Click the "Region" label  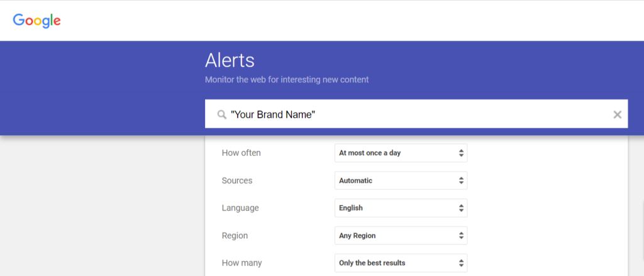pyautogui.click(x=235, y=236)
